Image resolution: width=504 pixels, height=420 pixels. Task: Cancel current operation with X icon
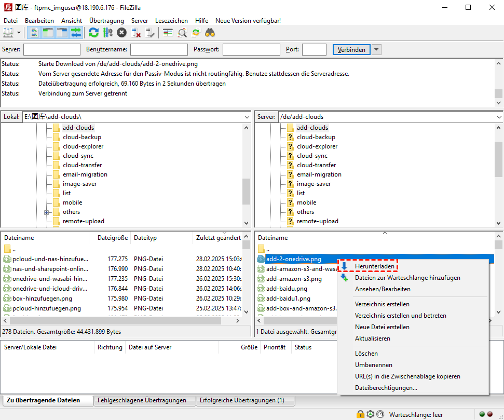click(x=121, y=33)
